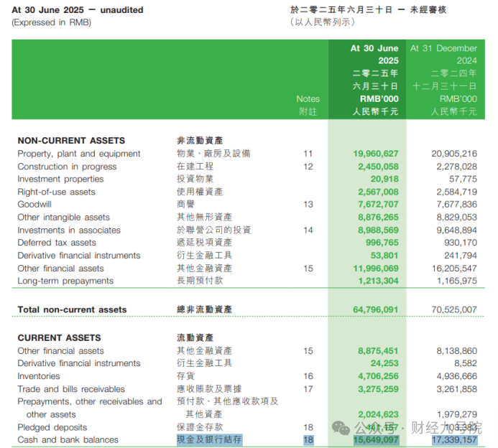Select value 8,582

click(x=465, y=363)
